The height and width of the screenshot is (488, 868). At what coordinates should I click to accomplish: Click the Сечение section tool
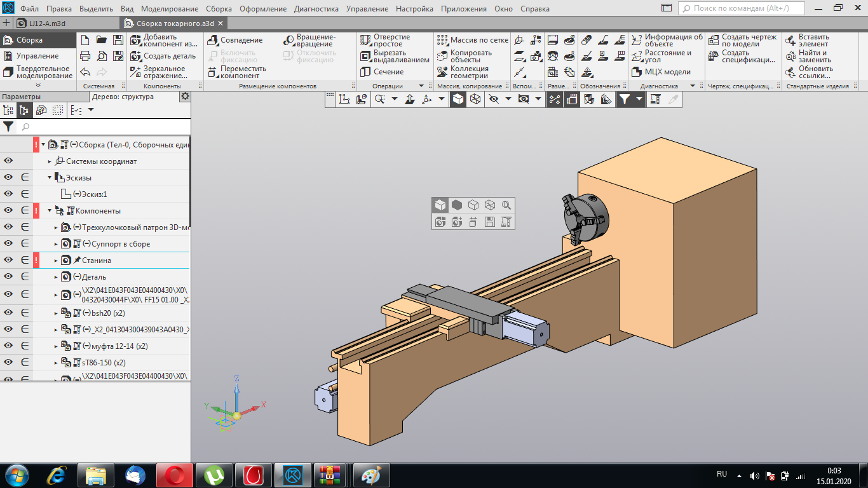pyautogui.click(x=365, y=72)
